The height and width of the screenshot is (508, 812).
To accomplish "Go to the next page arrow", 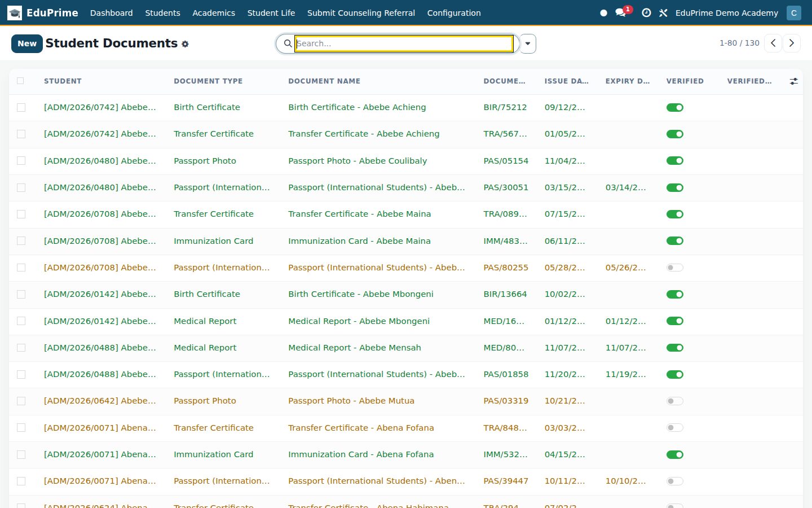I will click(791, 43).
